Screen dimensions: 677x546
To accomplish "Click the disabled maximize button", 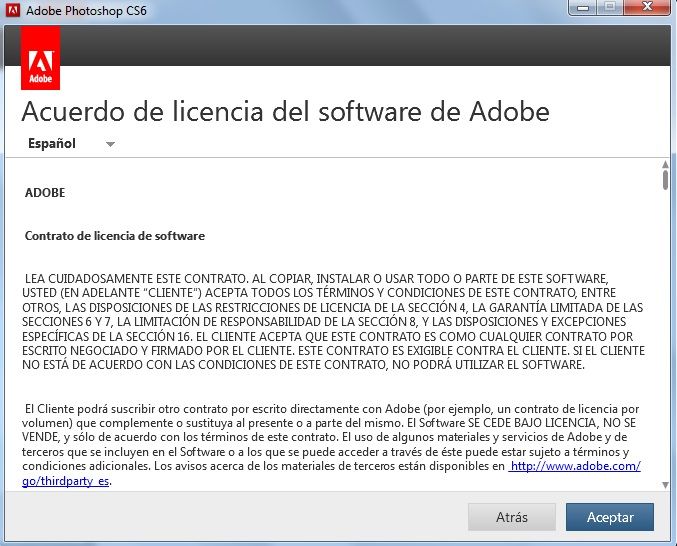I will click(x=610, y=7).
